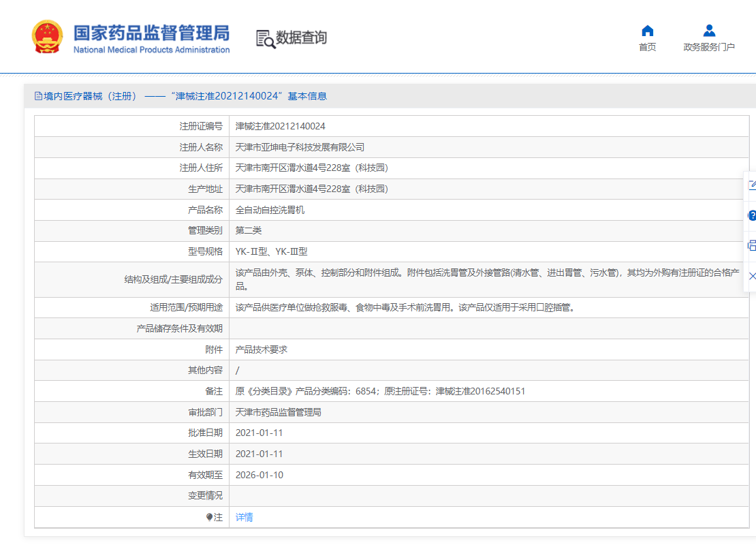Click the 第二类 management category value

(x=249, y=230)
